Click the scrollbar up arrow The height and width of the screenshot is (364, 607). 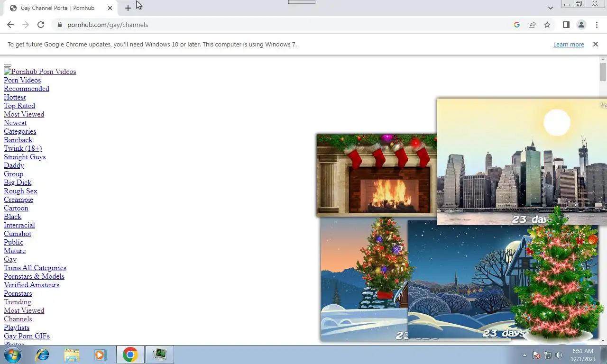603,59
